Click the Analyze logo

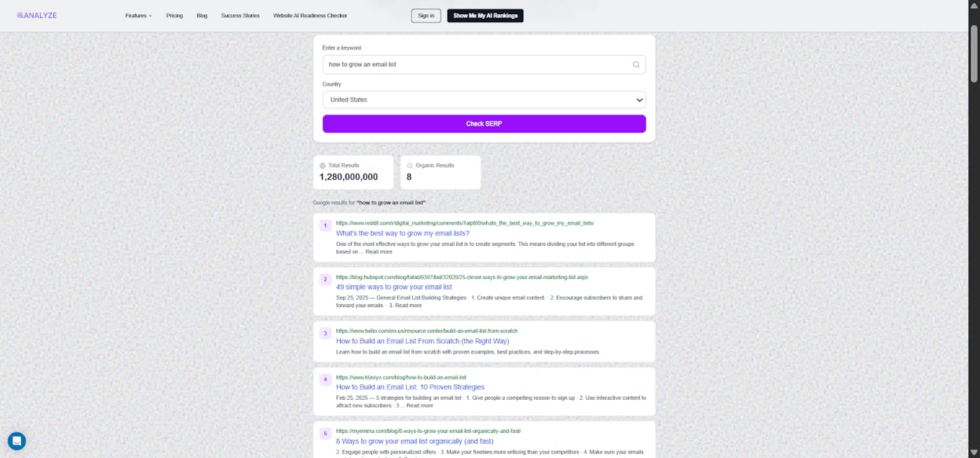(37, 15)
